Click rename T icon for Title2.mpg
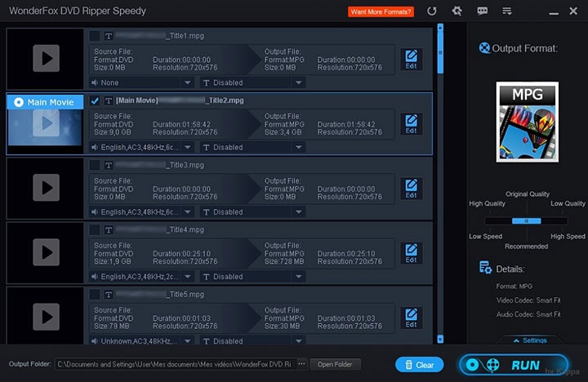588x382 pixels. (109, 100)
